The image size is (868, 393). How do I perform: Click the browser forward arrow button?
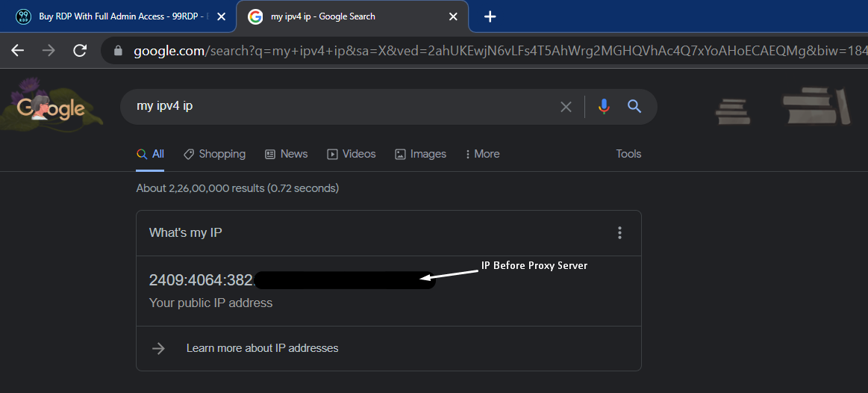[x=49, y=51]
